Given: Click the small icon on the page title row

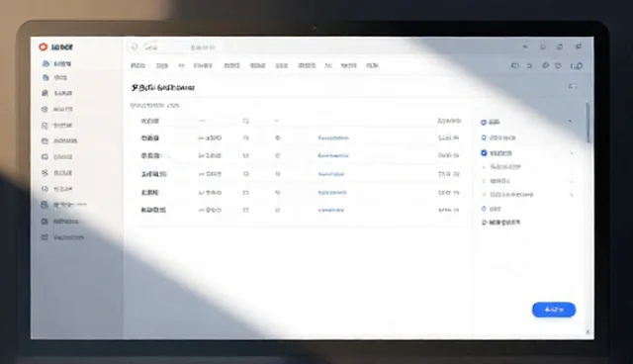Looking at the screenshot, I should tap(573, 86).
